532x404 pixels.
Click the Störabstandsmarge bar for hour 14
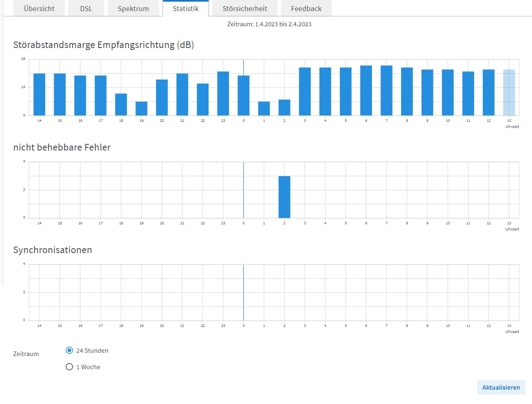(39, 94)
